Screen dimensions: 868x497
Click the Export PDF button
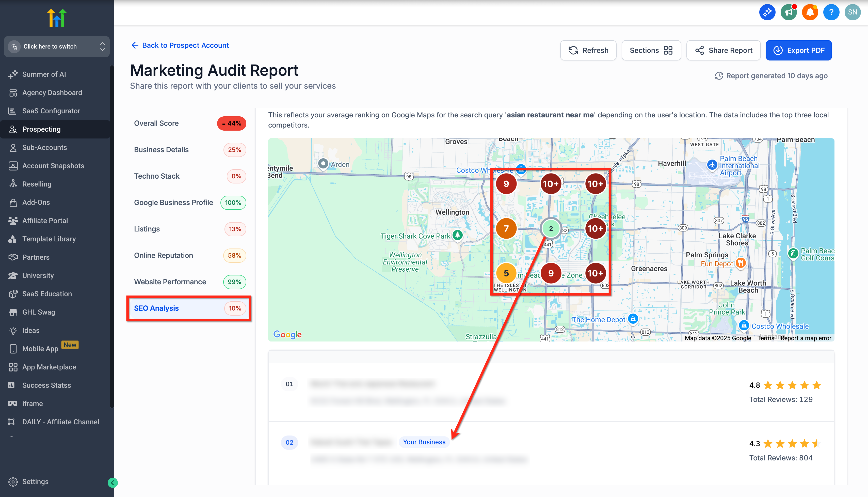(x=798, y=51)
